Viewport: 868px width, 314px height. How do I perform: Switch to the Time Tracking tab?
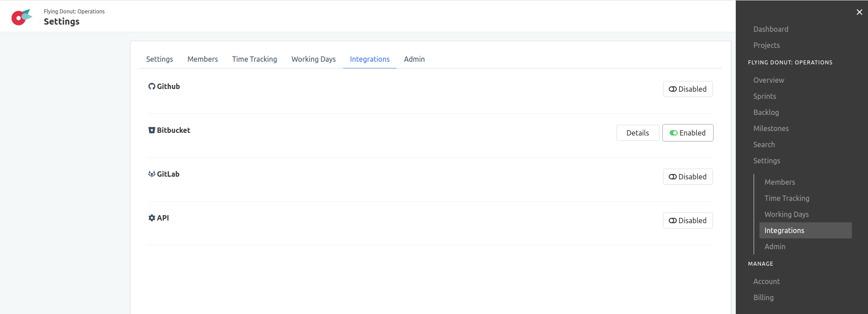(x=255, y=59)
